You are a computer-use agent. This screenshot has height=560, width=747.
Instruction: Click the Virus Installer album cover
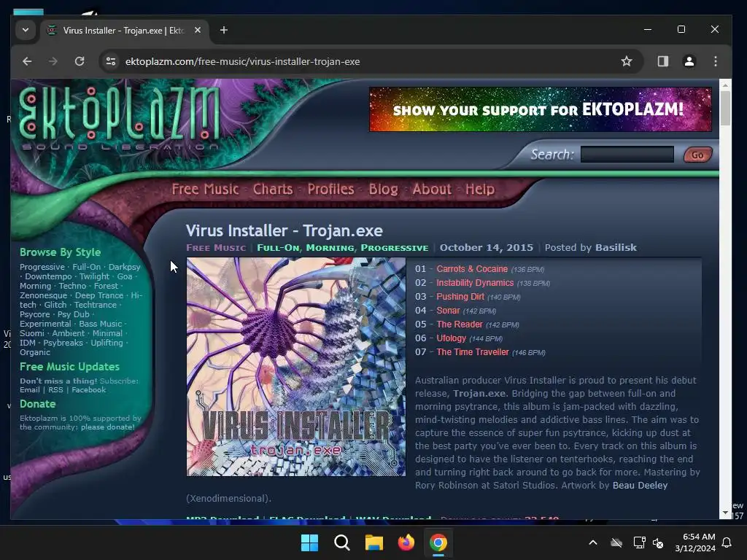pos(296,367)
